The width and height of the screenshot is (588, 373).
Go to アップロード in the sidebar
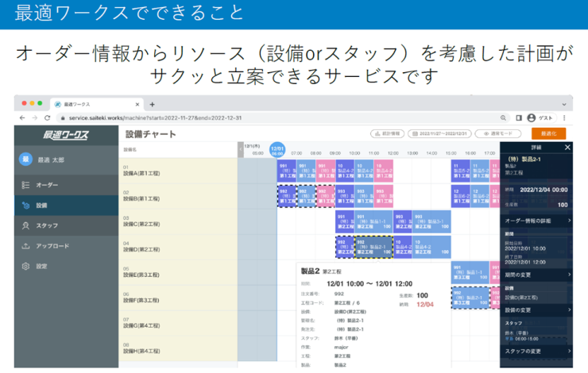[66, 246]
